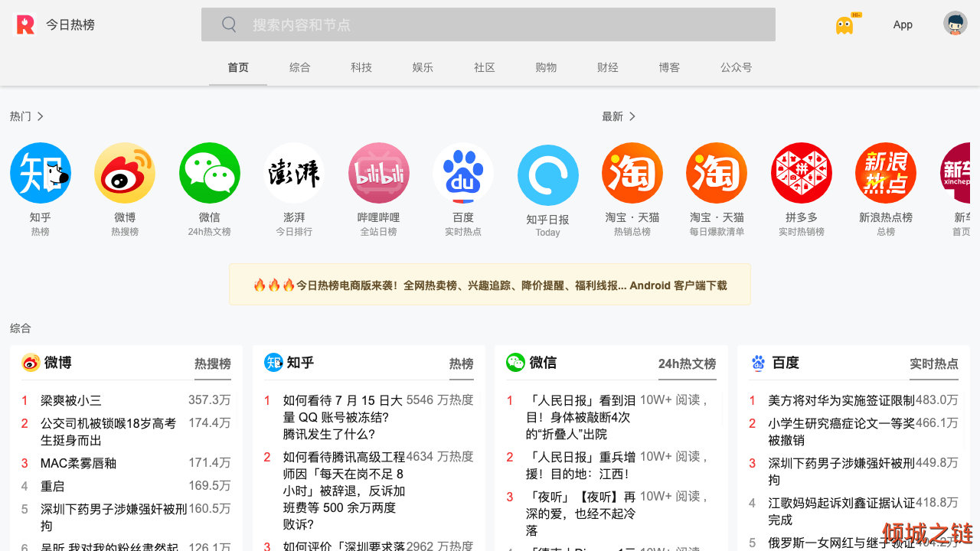Open the Android 客户端下载 promo banner

pos(490,285)
